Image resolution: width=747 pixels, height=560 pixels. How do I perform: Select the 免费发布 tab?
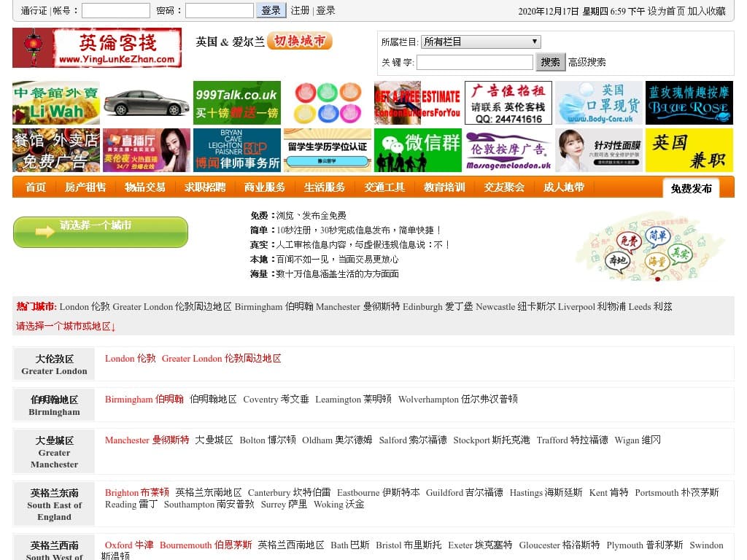pos(691,188)
